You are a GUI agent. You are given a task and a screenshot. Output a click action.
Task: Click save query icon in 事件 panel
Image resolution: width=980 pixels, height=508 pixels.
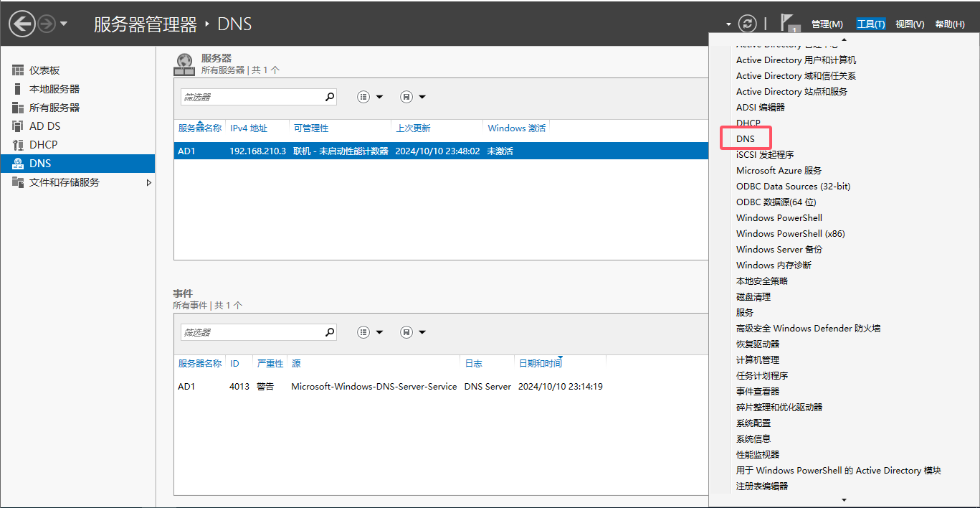pyautogui.click(x=406, y=332)
